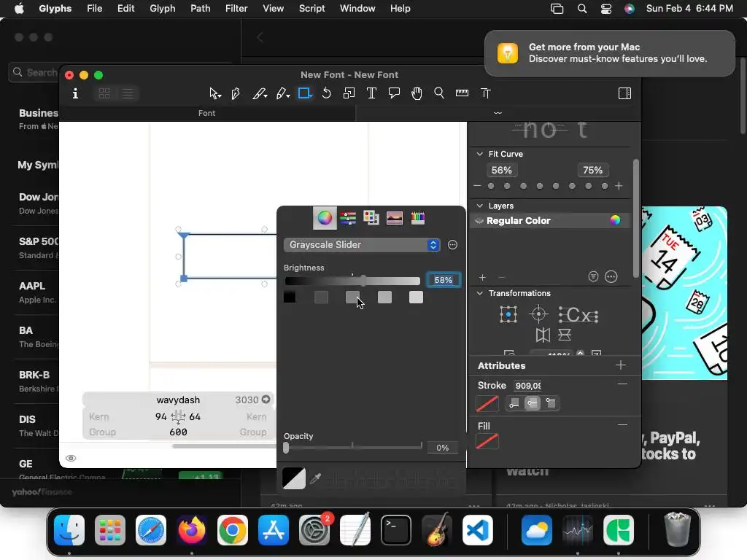This screenshot has height=560, width=747.
Task: Open the Color Sliders picker tab
Action: click(348, 218)
